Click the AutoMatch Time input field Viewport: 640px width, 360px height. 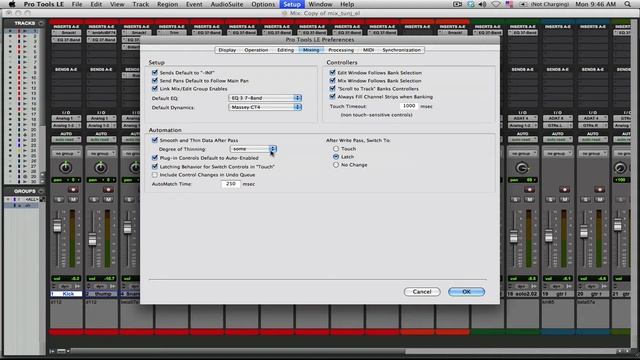pyautogui.click(x=231, y=184)
